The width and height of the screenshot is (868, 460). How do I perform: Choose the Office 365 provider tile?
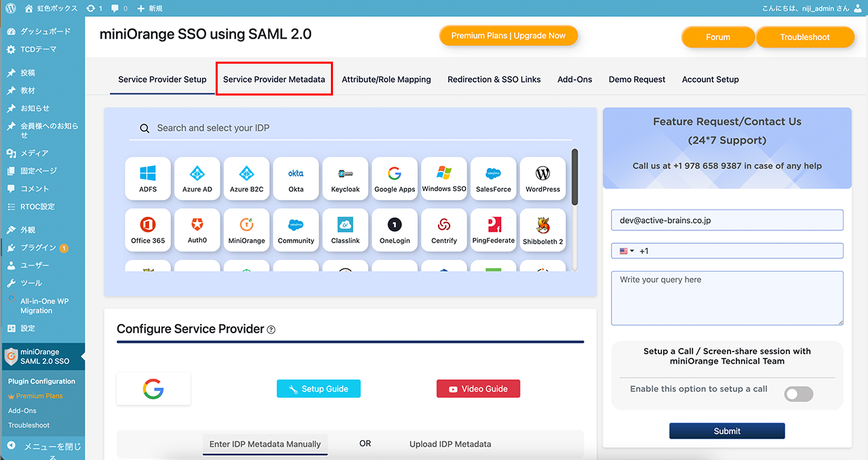pos(148,230)
